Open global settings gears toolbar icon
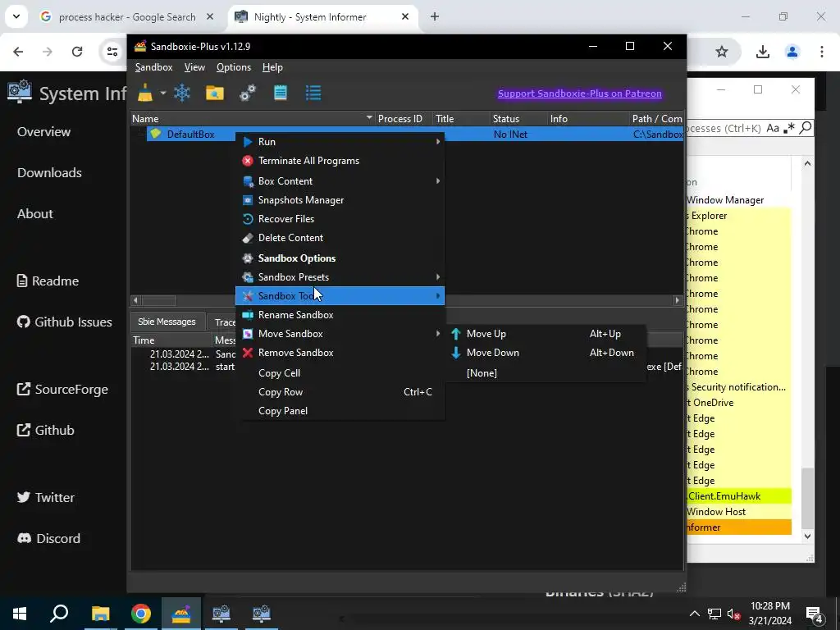840x630 pixels. (x=248, y=93)
